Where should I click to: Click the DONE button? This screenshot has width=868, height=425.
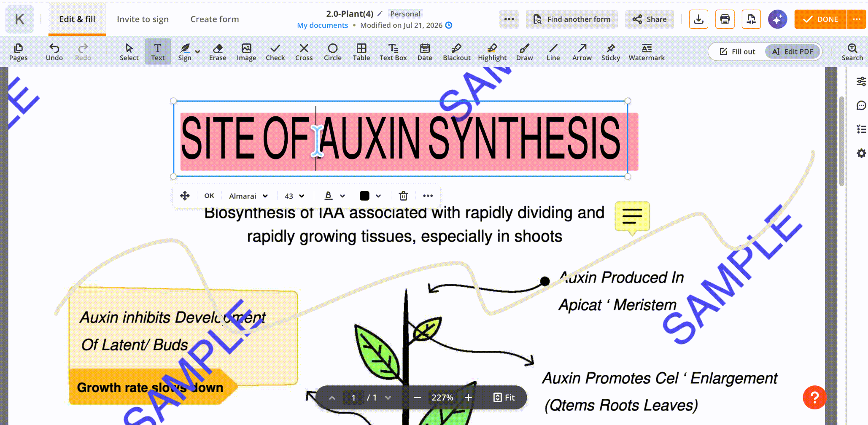point(820,19)
